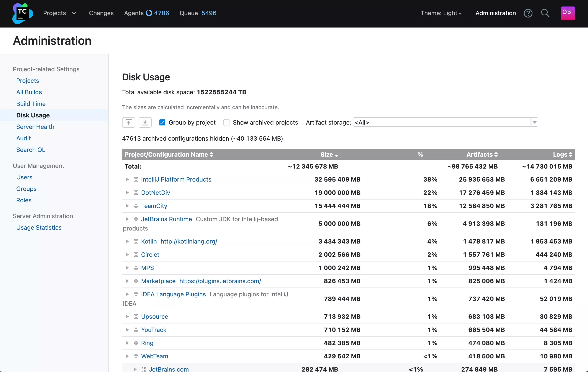Click the TeamCity logo
The image size is (588, 372).
22,13
